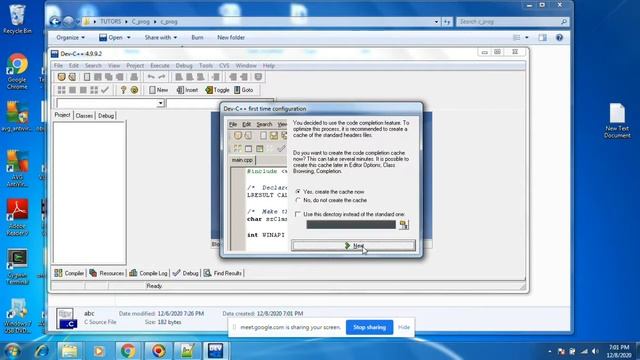The image size is (640, 360).
Task: Click the Insert toolbar button
Action: click(187, 90)
